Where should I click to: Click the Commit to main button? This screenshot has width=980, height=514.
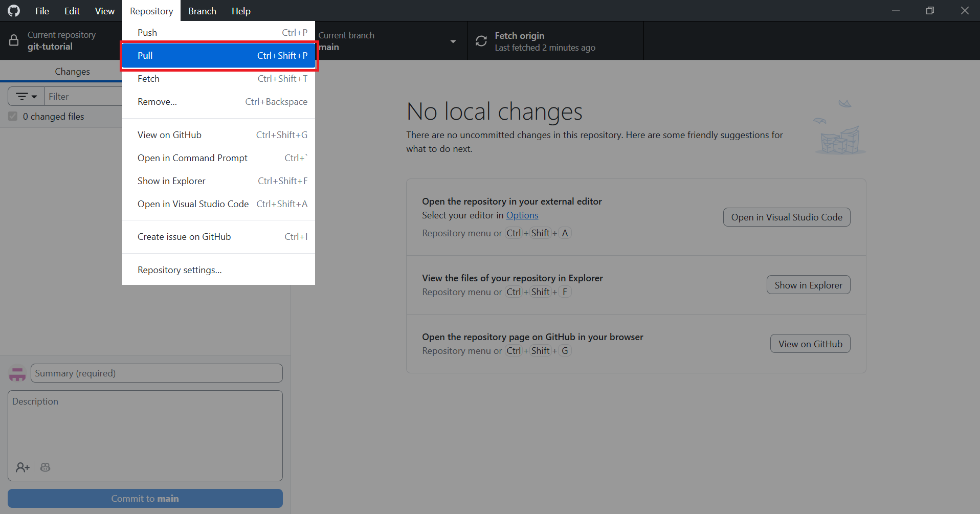(145, 499)
